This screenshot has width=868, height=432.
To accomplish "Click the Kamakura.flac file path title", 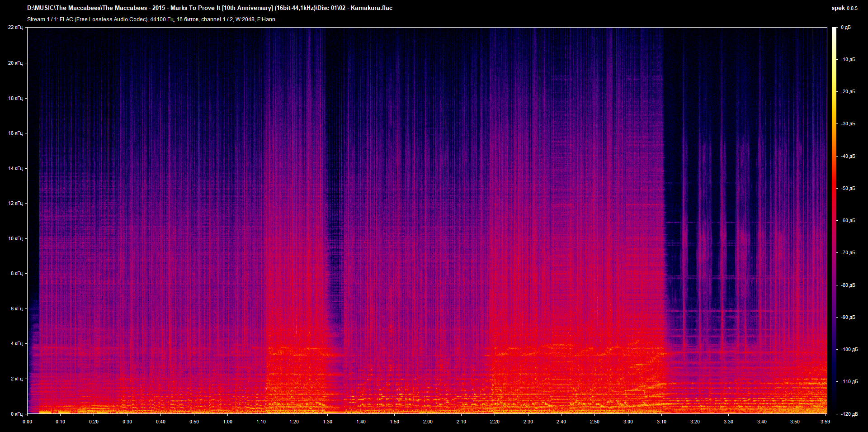I will (210, 8).
